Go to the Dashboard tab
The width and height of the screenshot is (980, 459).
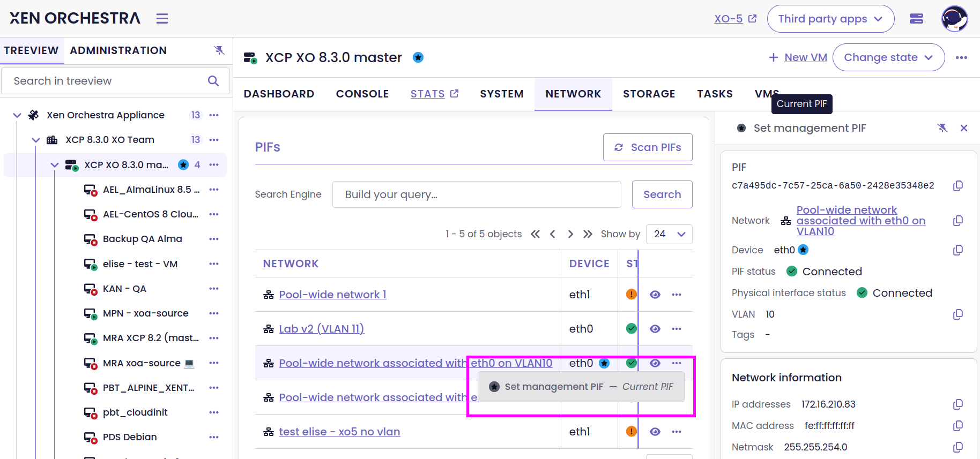pyautogui.click(x=279, y=94)
